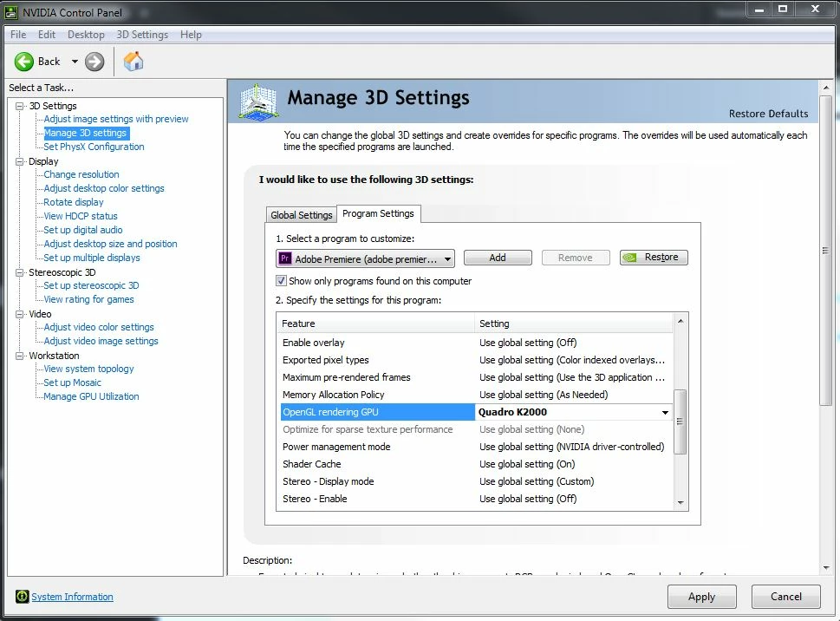
Task: Collapse the Display tree node
Action: click(20, 161)
